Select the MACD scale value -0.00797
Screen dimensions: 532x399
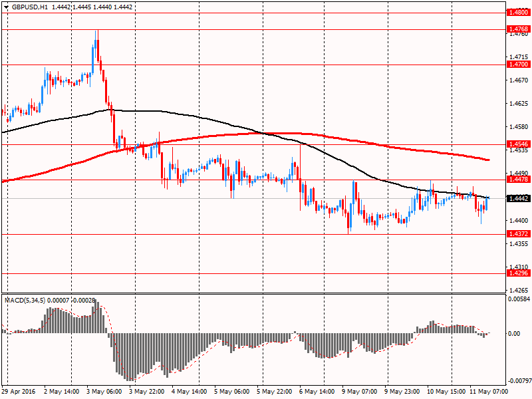click(x=519, y=380)
